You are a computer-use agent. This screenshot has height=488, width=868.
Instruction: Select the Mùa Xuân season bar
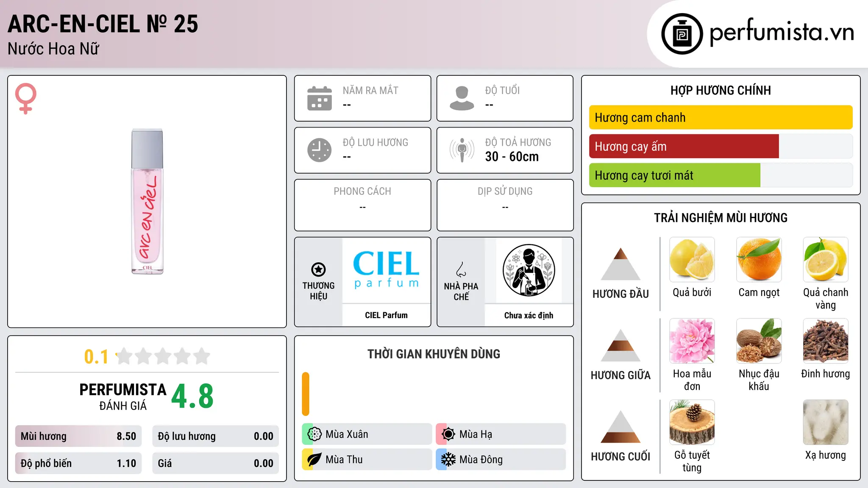point(367,434)
